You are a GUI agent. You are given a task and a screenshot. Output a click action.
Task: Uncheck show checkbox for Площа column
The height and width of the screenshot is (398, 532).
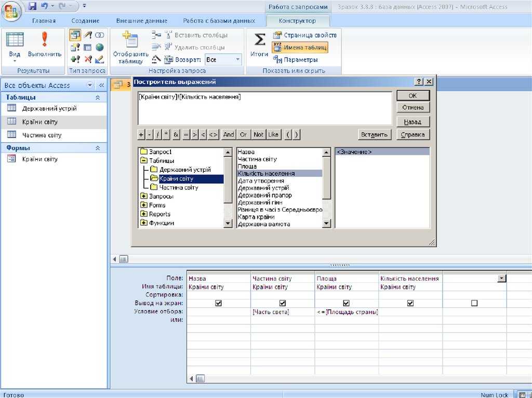[346, 304]
